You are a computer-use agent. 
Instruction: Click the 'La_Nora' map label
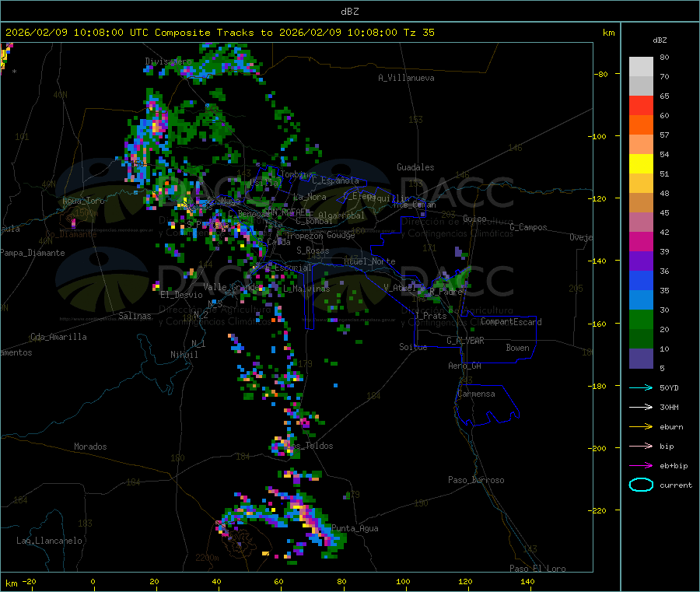(x=310, y=197)
